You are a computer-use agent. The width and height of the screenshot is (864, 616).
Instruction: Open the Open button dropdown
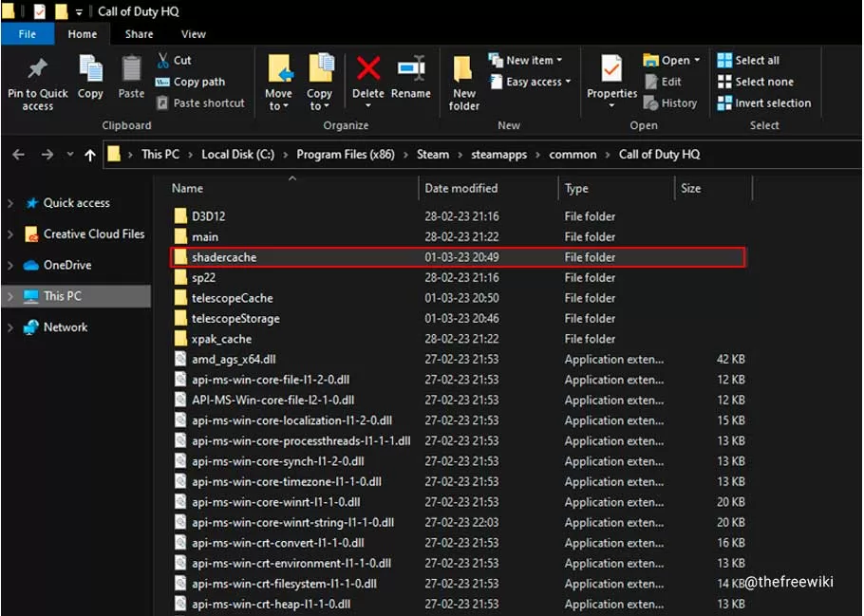[697, 60]
